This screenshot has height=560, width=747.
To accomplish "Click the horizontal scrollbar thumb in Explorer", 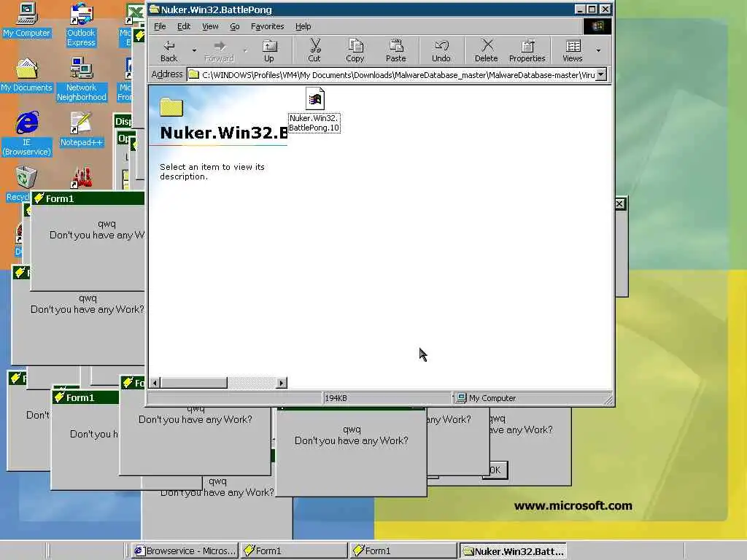I will pos(194,382).
